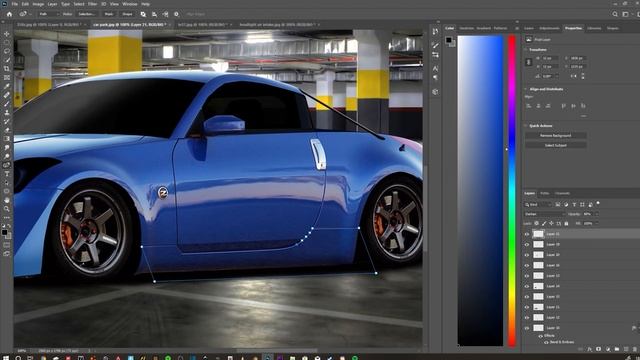Viewport: 640px width, 360px height.
Task: Toggle lock all padlock icon
Action: (566, 223)
